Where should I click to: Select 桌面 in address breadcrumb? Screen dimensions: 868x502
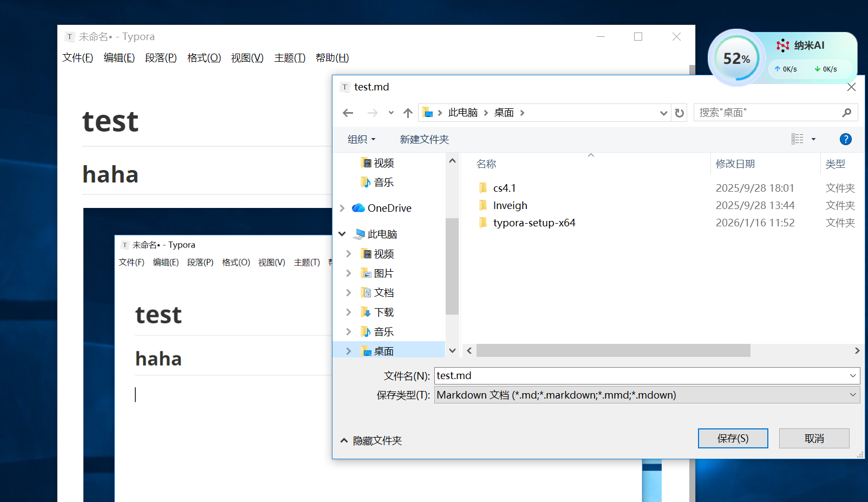point(504,113)
